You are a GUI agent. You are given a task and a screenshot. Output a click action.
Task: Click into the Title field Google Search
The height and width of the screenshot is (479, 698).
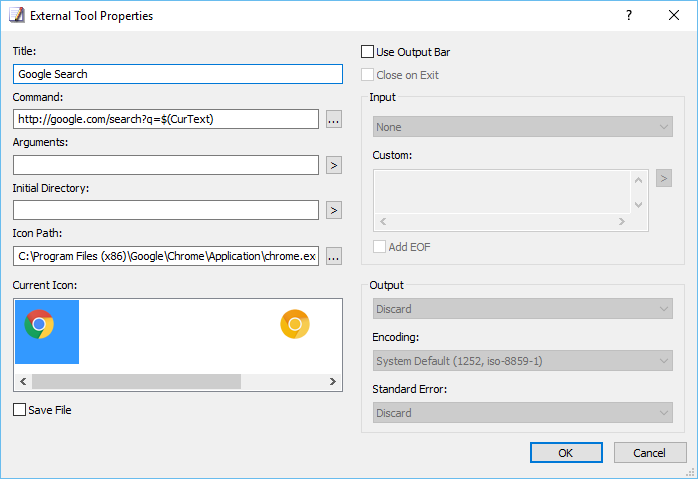178,74
